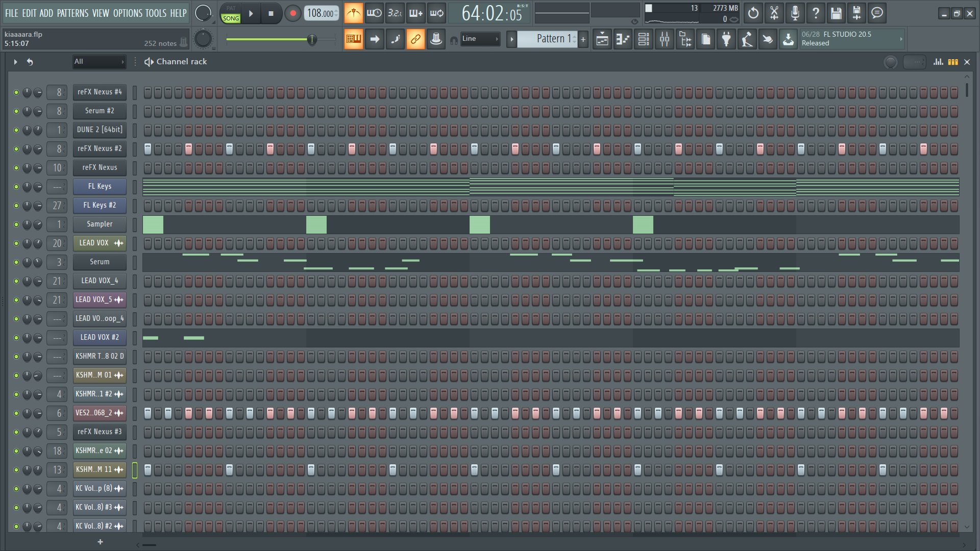The height and width of the screenshot is (551, 980).
Task: Toggle Typing keyboard to piano button
Action: [x=353, y=39]
